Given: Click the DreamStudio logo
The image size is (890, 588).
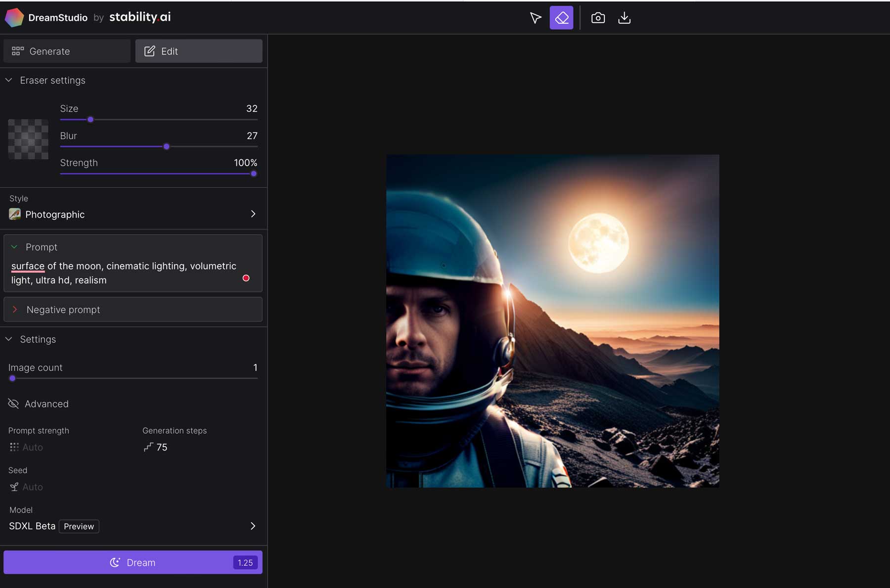Looking at the screenshot, I should point(15,17).
